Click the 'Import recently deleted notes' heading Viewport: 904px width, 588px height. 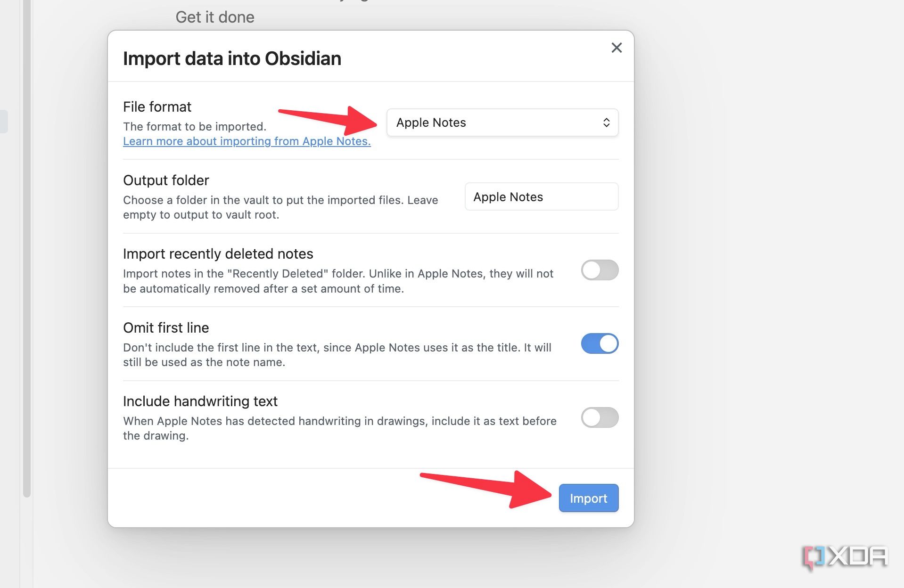pos(218,253)
